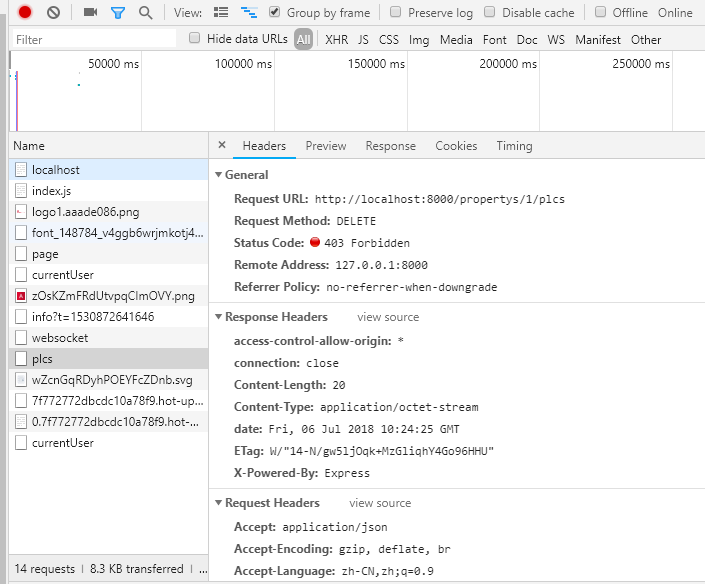Image resolution: width=705 pixels, height=584 pixels.
Task: Toggle overview waterfall view icon
Action: [x=249, y=12]
